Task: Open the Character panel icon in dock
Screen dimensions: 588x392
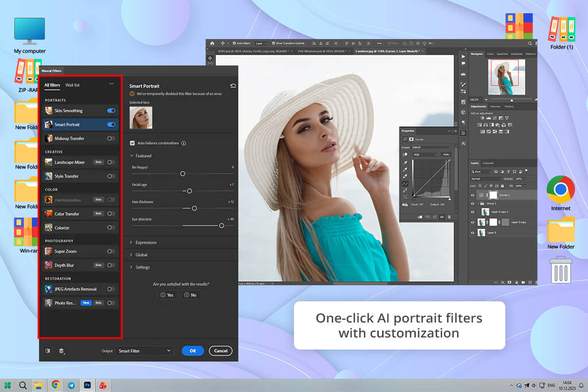Action: click(x=463, y=143)
